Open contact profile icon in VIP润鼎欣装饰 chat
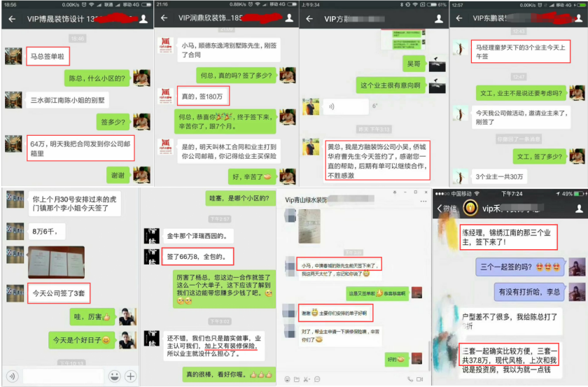 coord(290,19)
